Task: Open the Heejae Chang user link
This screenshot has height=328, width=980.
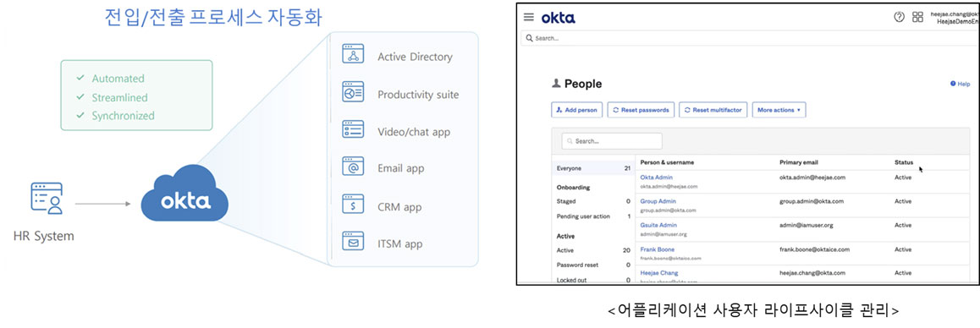Action: coord(659,273)
